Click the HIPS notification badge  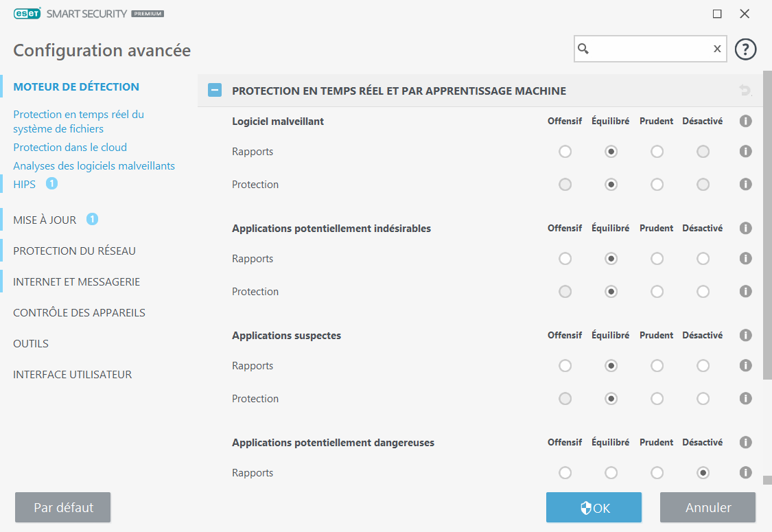click(51, 184)
